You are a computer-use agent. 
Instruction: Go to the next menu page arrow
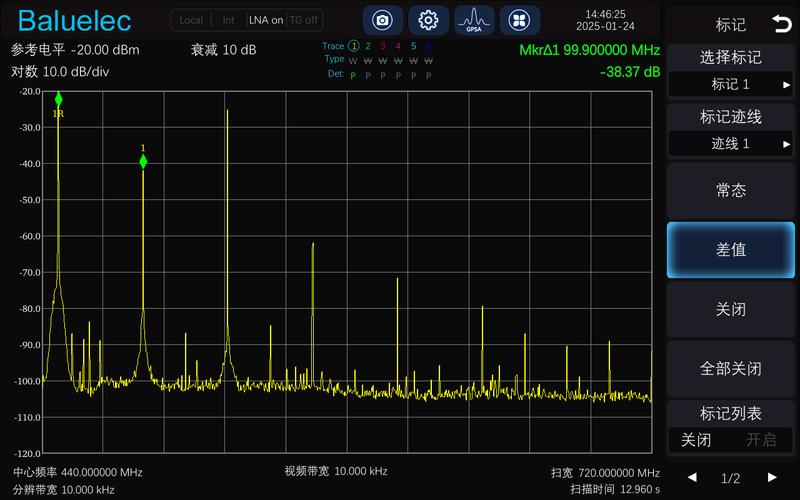tap(772, 478)
